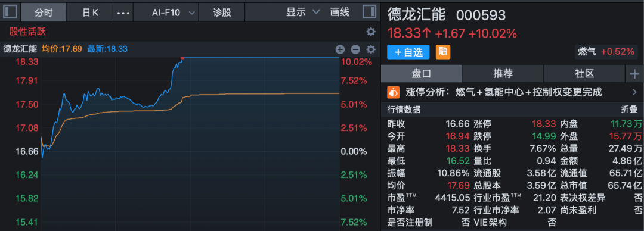Click 行业市盈TTM value 21.20
Image resolution: width=644 pixels, height=231 pixels.
tap(544, 198)
